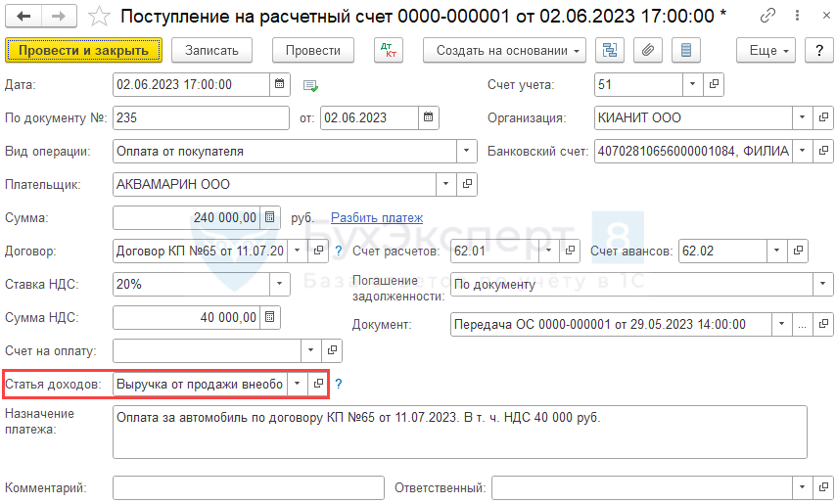Click the back navigation arrow
This screenshot has height=504, width=836.
[24, 17]
